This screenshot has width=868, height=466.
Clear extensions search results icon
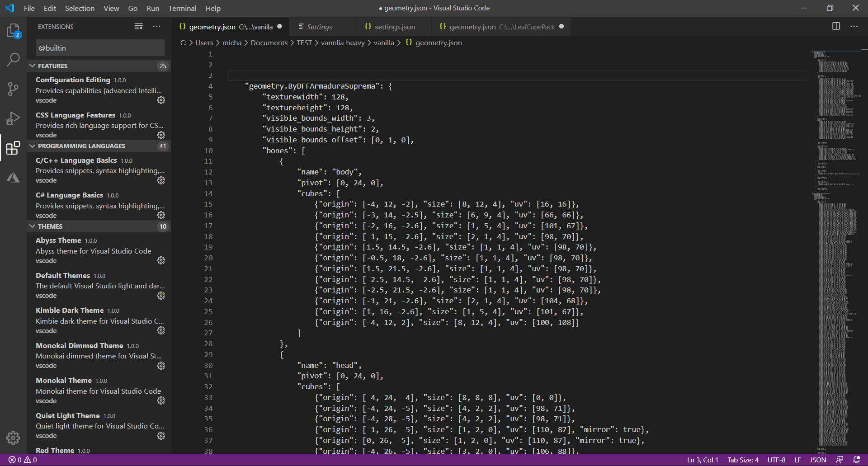click(138, 27)
